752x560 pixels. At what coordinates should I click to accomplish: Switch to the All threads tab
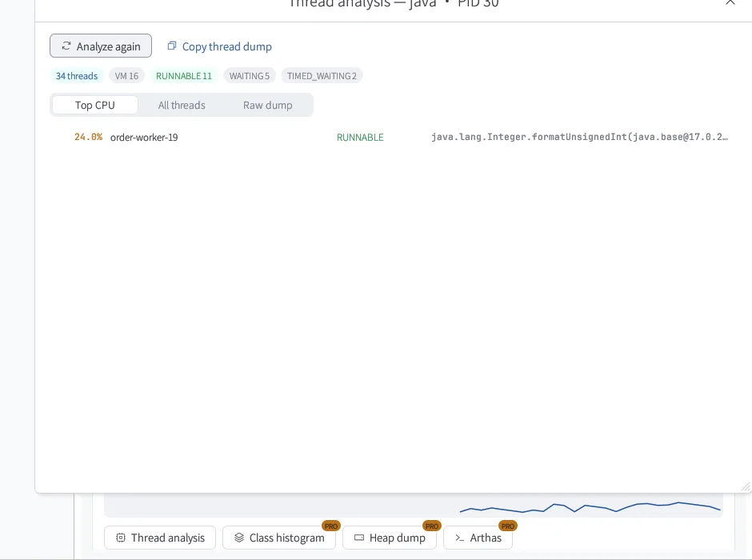[182, 105]
